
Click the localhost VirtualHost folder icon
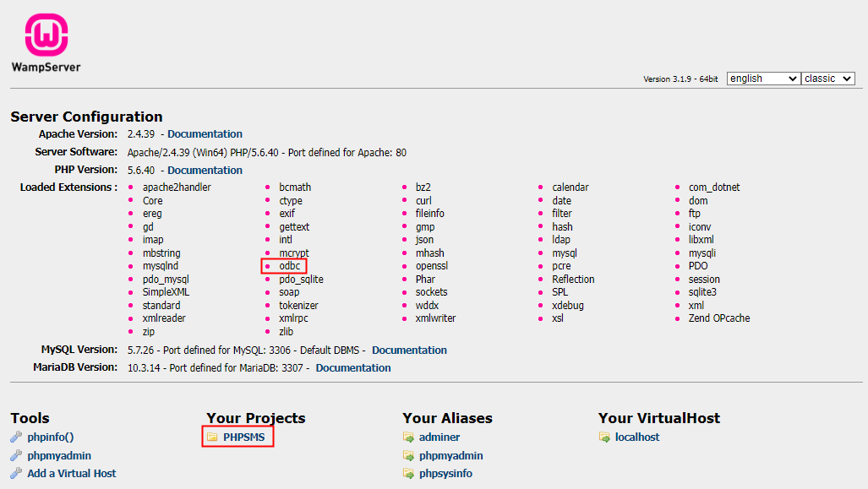coord(604,437)
